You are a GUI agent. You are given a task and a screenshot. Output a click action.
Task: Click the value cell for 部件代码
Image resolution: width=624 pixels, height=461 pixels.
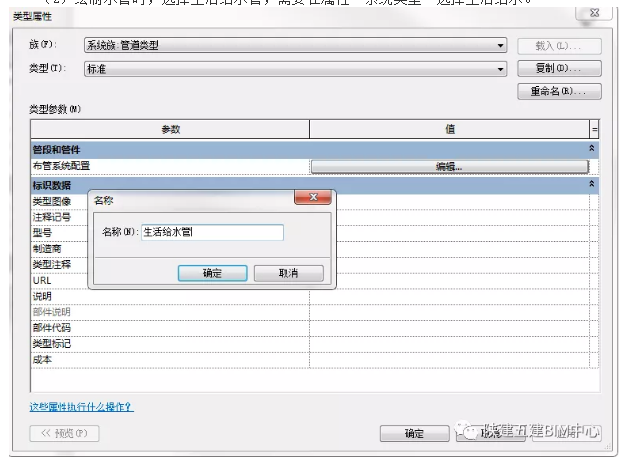449,328
